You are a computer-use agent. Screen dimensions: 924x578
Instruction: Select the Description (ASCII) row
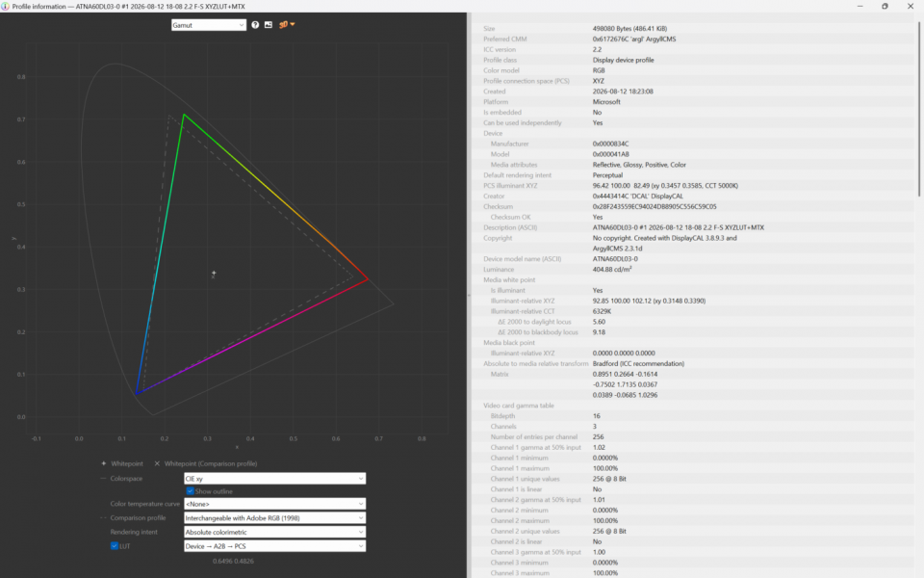[695, 227]
